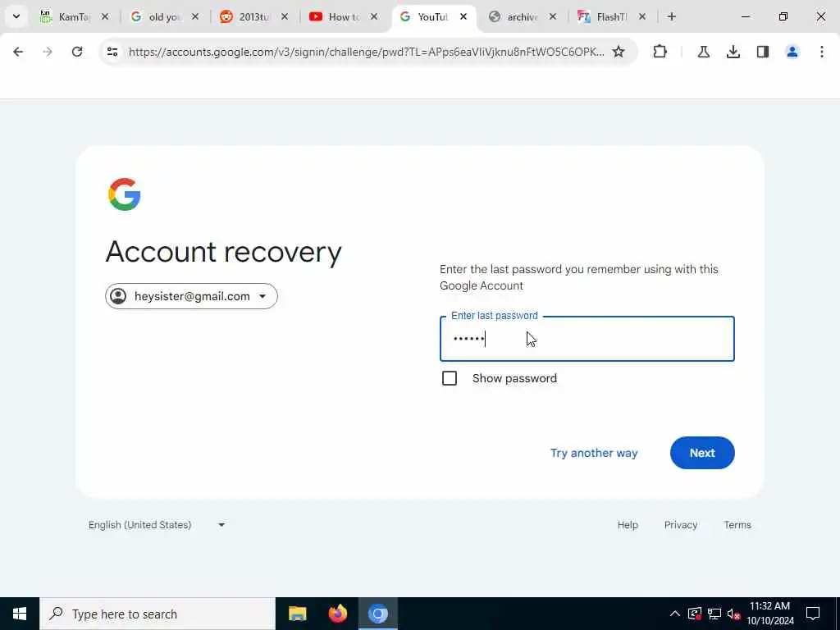The width and height of the screenshot is (840, 630).
Task: Show hidden system tray icons
Action: [675, 614]
